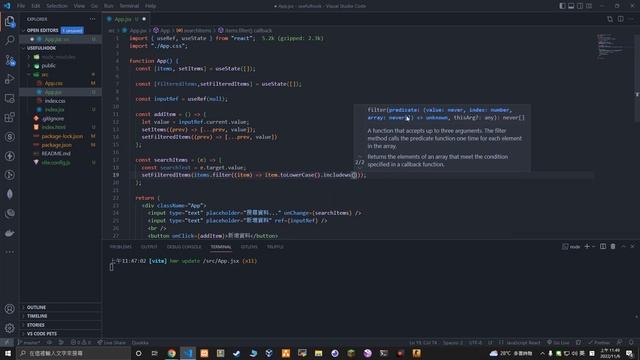The height and width of the screenshot is (360, 640).
Task: Open vite.config.js in explorer
Action: (x=56, y=162)
